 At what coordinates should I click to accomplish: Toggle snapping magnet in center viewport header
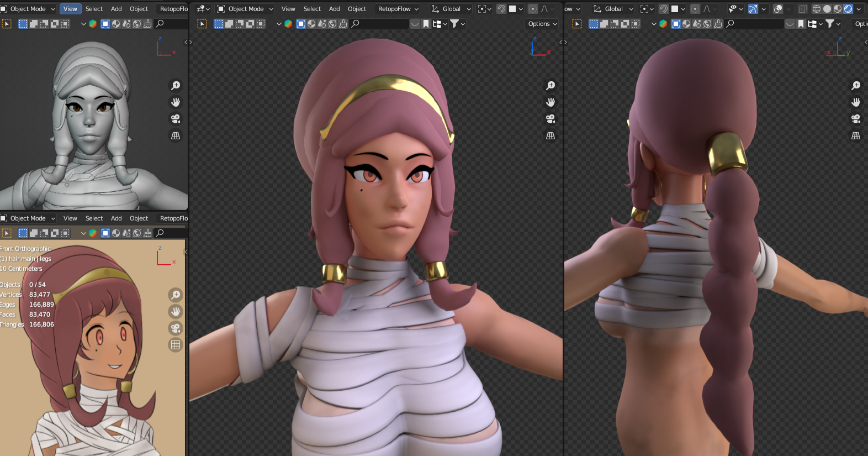pos(501,9)
